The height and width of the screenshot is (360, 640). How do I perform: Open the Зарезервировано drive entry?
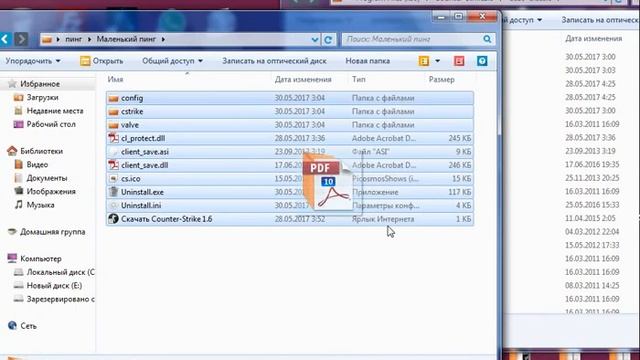tap(60, 300)
